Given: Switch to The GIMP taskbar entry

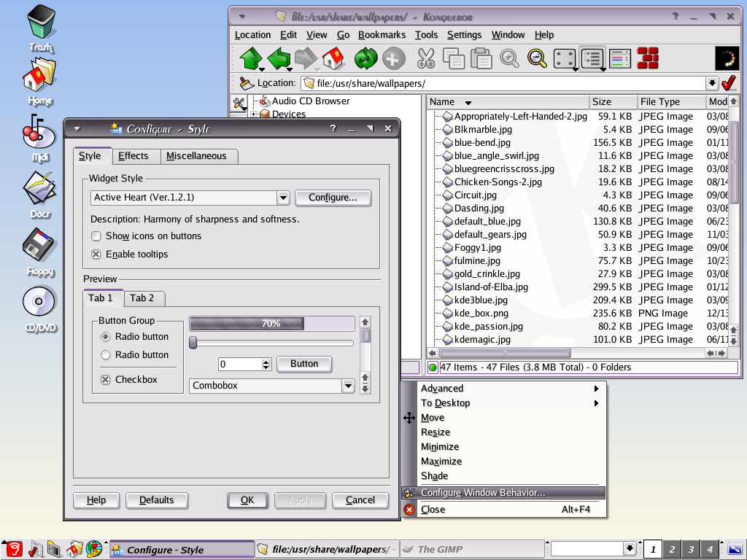Looking at the screenshot, I should pos(472,549).
